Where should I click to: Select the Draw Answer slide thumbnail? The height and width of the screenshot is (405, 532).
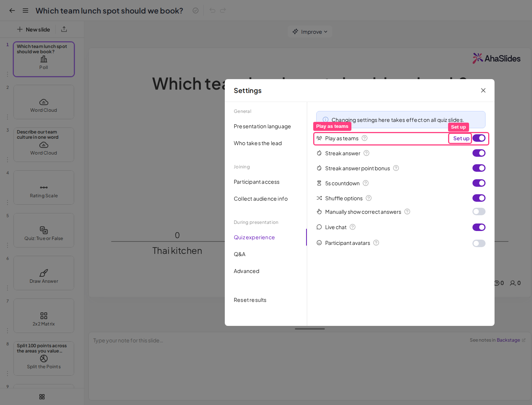[x=44, y=273]
